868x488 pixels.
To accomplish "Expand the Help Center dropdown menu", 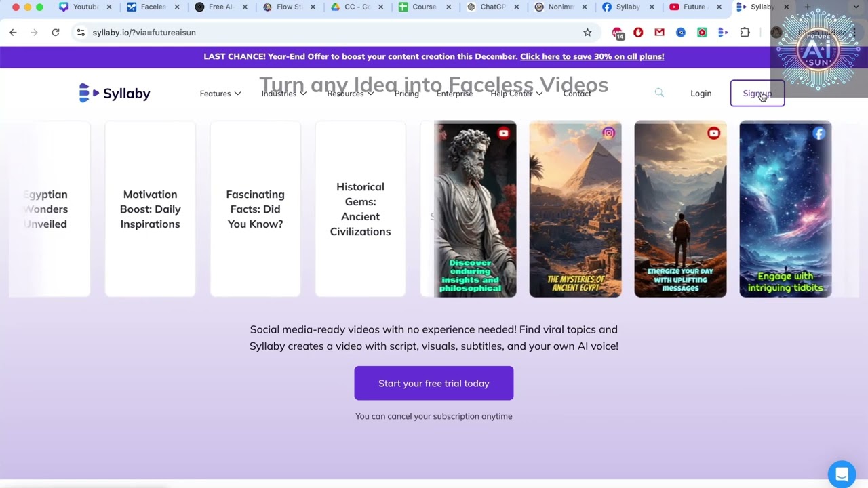I will 516,94.
